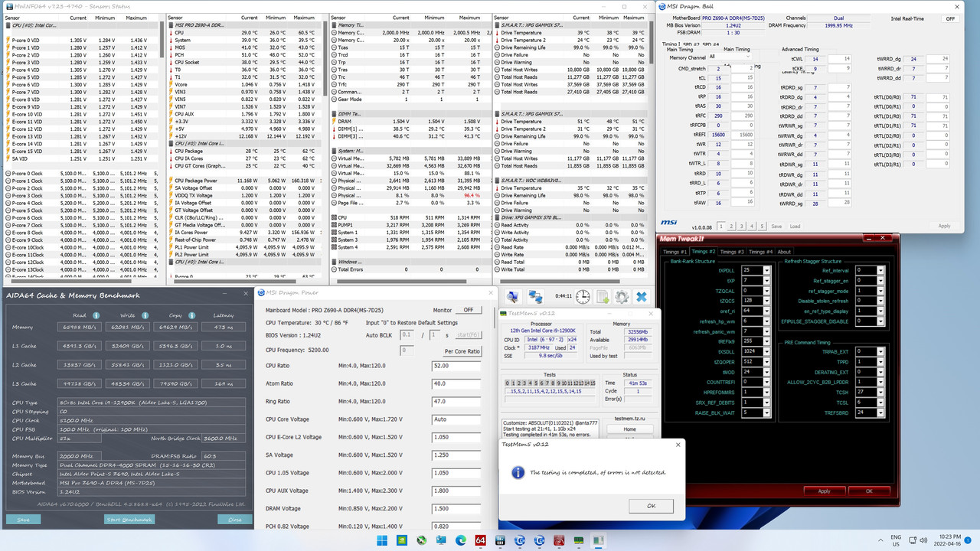Click the MSI logo in the Dragon Ball window
The width and height of the screenshot is (980, 551).
669,222
